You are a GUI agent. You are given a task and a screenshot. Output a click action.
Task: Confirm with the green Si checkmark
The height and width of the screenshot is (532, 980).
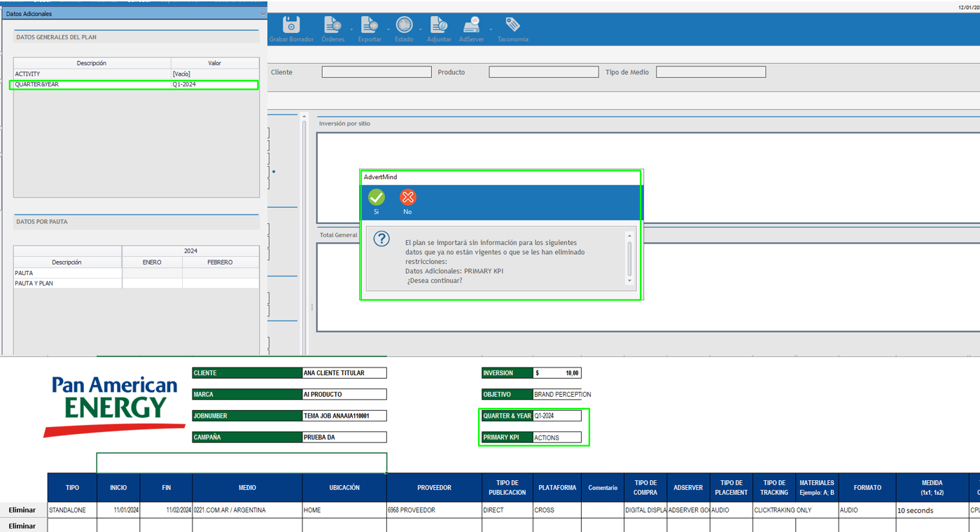377,197
